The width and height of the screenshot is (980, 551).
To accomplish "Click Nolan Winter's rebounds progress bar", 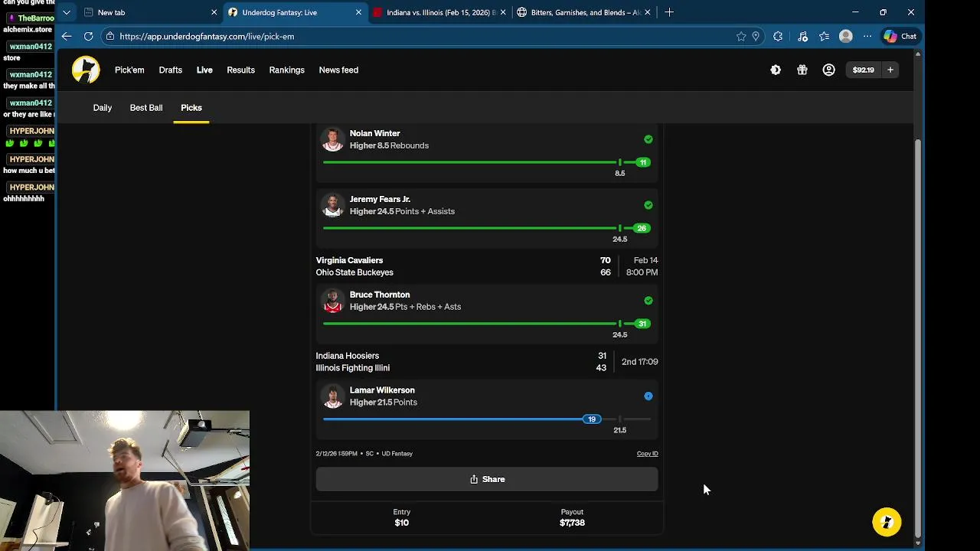I will (x=487, y=162).
